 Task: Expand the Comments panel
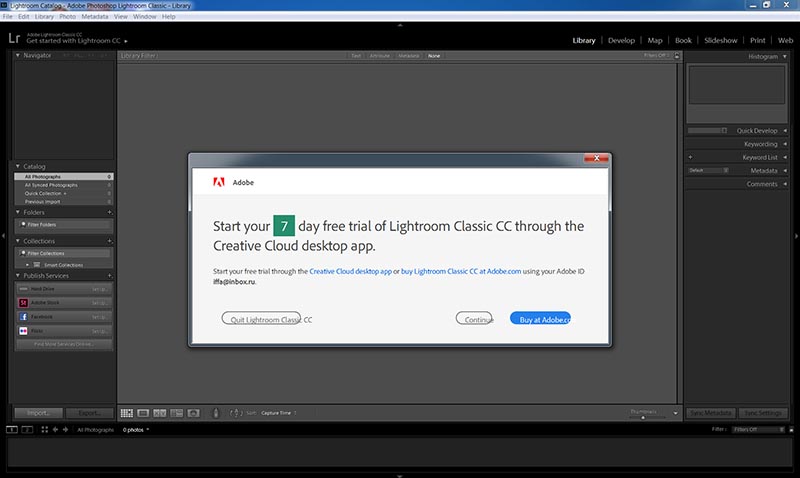click(x=785, y=184)
